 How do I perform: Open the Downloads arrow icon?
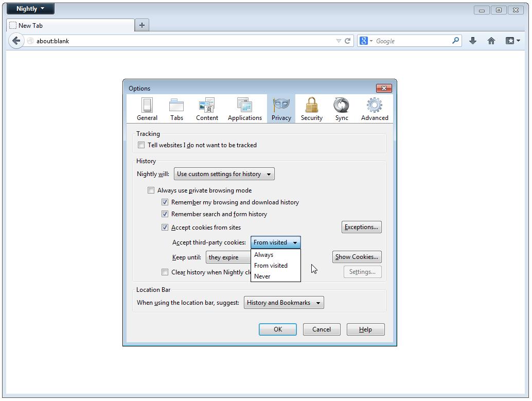click(473, 41)
